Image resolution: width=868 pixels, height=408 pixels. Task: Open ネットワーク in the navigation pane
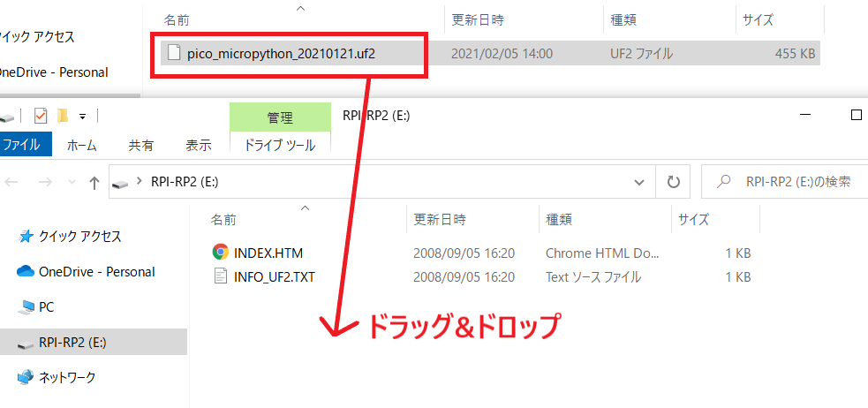pos(66,378)
